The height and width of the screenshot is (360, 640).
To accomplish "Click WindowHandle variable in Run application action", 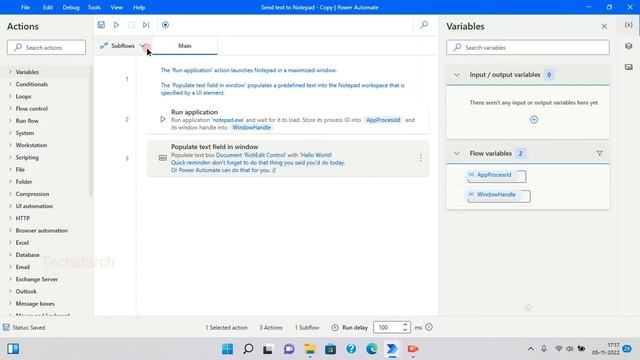I will 251,127.
